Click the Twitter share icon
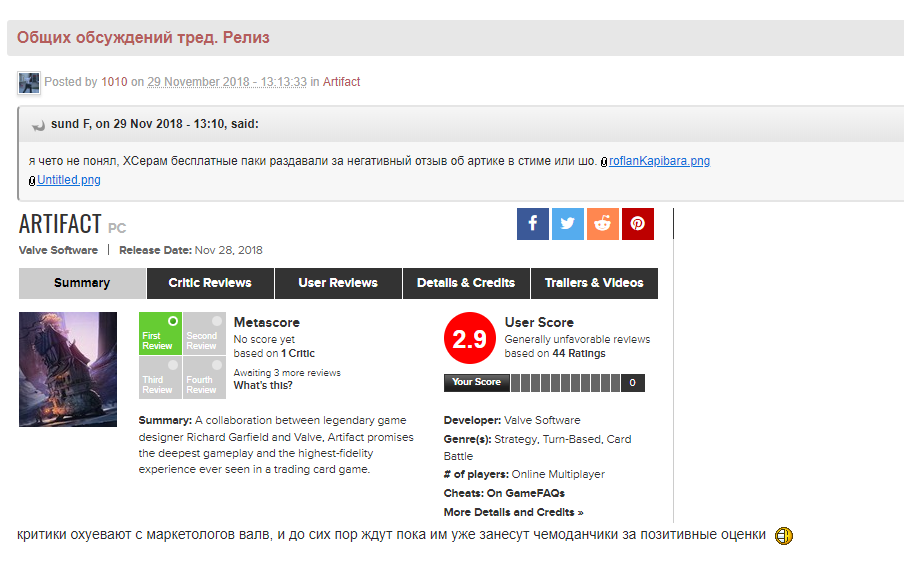This screenshot has width=904, height=561. tap(568, 224)
